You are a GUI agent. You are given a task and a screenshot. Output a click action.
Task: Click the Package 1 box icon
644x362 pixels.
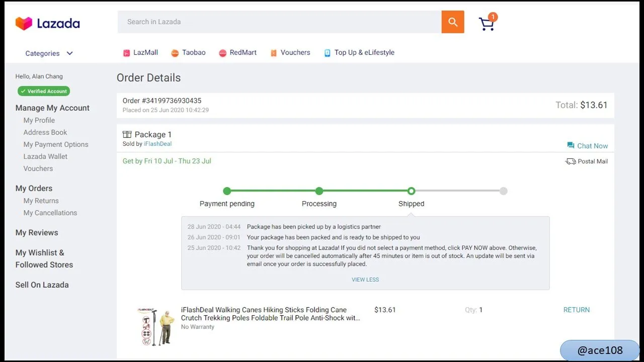coord(127,134)
